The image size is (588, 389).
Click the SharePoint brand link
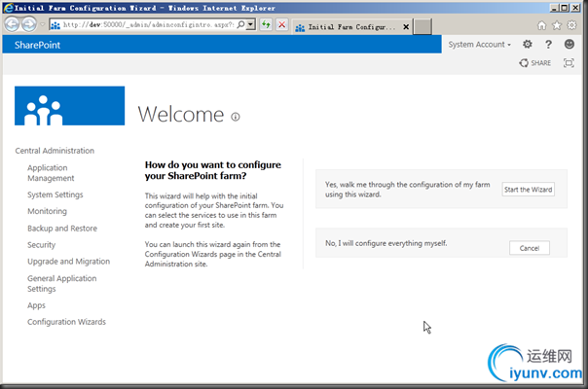click(37, 45)
